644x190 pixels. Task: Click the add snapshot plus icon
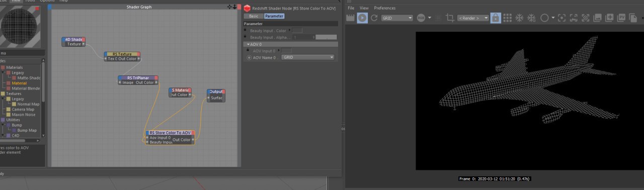pos(609,18)
